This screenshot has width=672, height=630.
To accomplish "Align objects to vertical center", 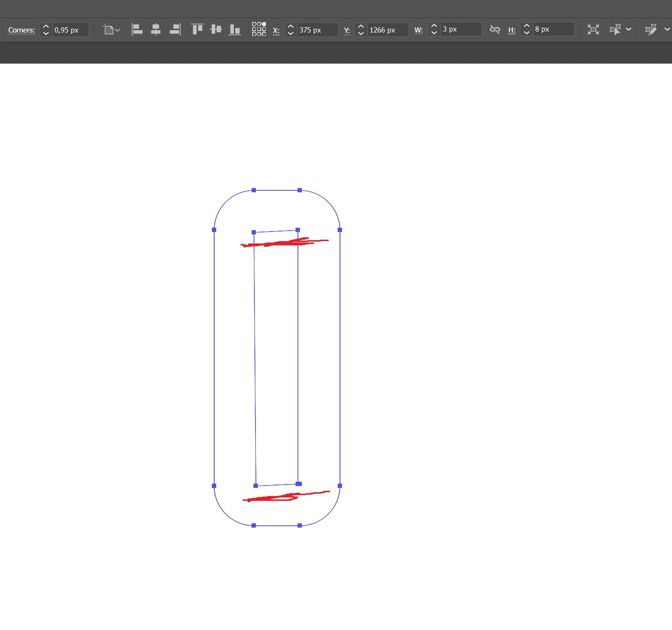I will click(x=216, y=30).
